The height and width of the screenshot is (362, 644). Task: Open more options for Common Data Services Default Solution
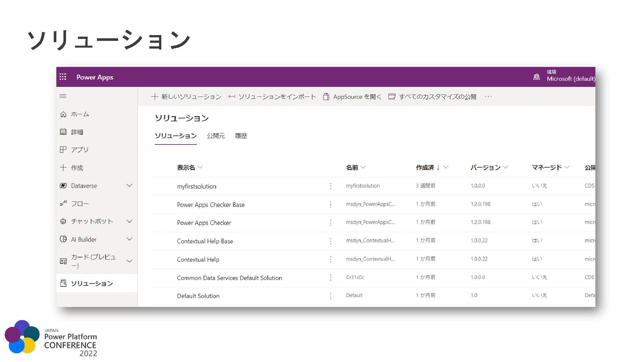(330, 278)
